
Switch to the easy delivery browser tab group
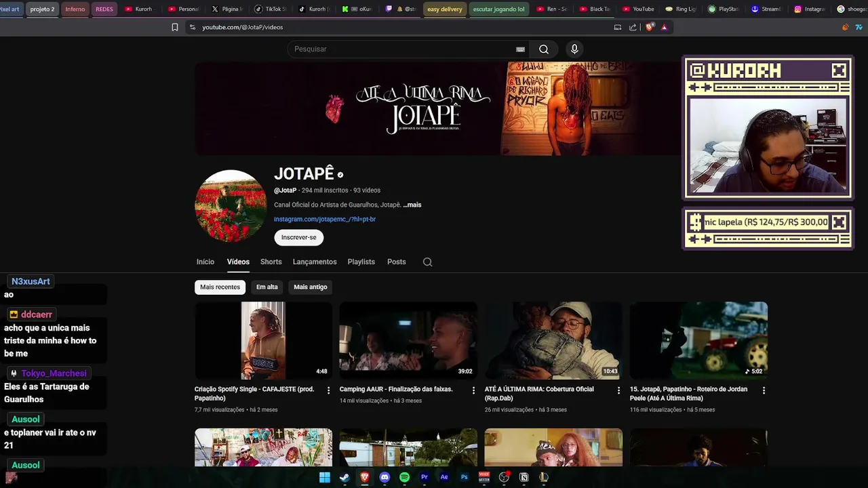tap(445, 9)
